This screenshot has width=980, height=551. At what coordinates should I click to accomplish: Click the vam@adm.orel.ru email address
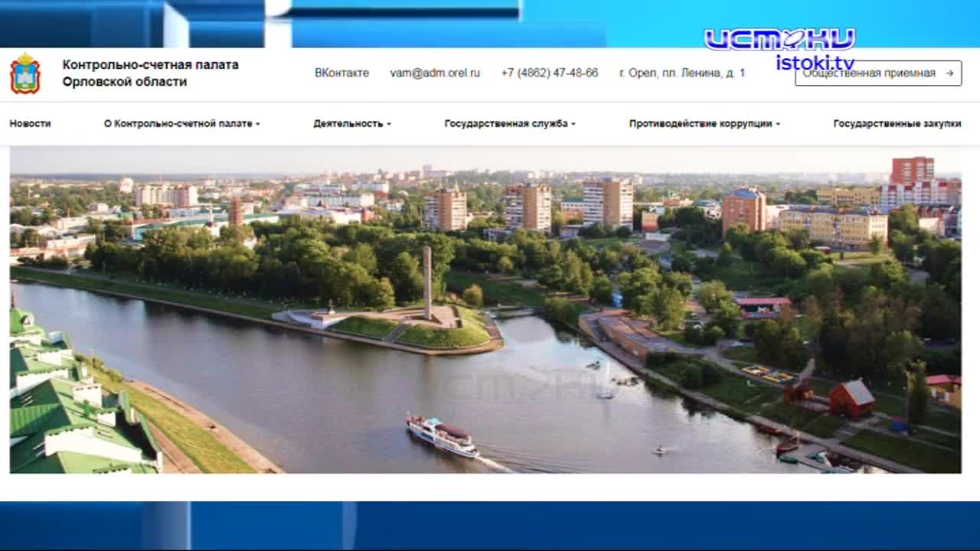coord(436,73)
